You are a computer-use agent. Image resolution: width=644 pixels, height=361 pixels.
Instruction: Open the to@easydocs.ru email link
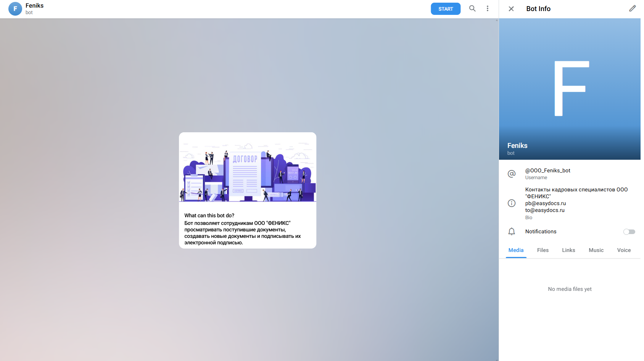tap(545, 210)
